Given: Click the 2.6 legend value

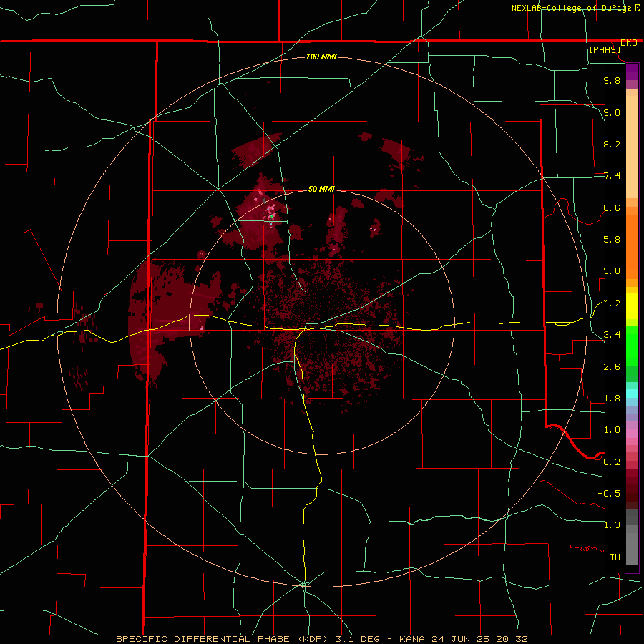Looking at the screenshot, I should (612, 367).
